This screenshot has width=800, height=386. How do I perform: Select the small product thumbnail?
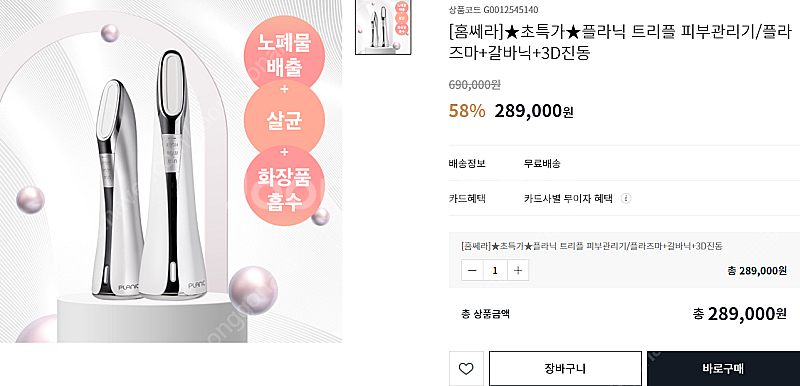pyautogui.click(x=383, y=27)
